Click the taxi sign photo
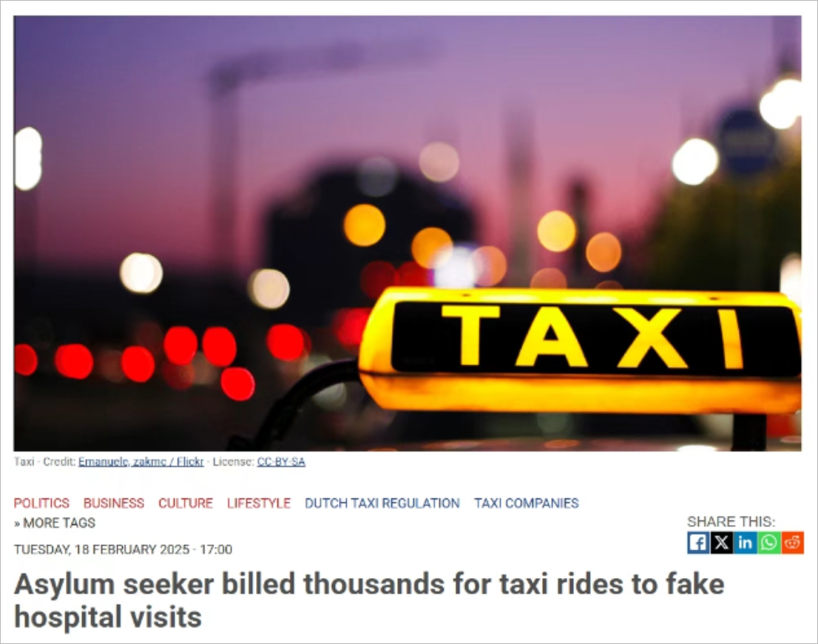 click(408, 233)
